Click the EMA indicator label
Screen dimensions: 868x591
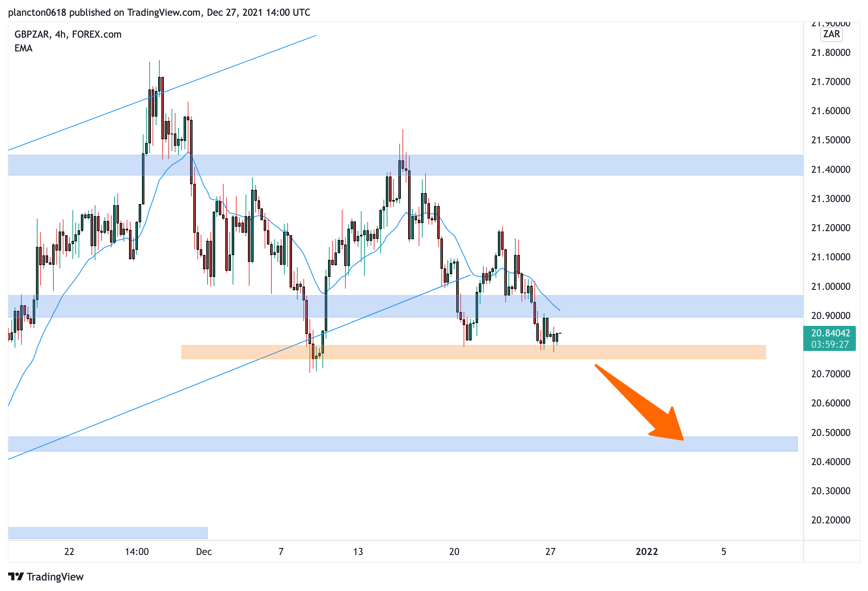23,48
